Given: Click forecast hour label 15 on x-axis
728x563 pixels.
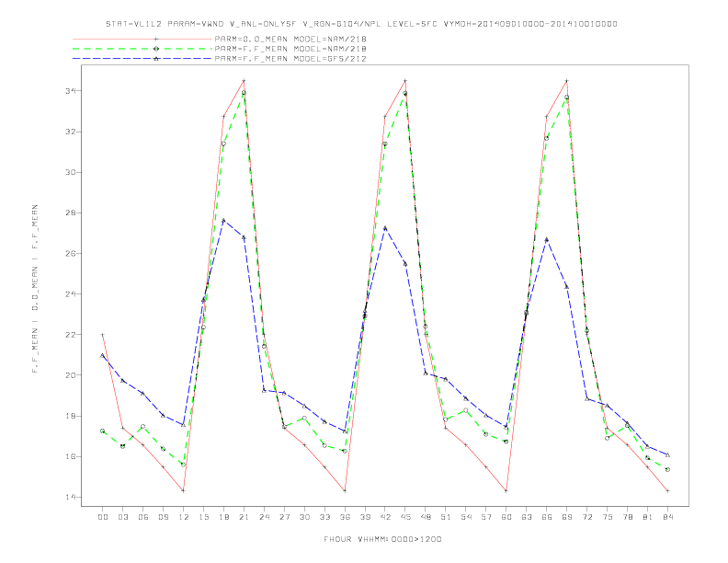Looking at the screenshot, I should tap(203, 517).
